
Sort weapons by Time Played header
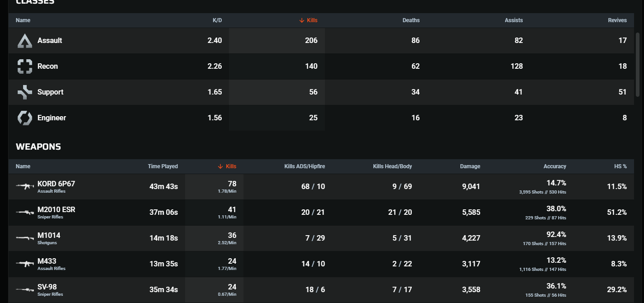click(163, 166)
